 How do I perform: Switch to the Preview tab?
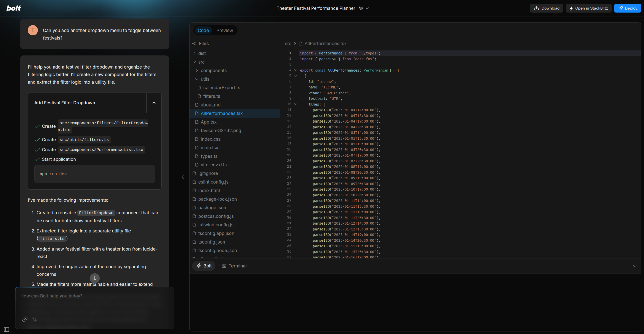[x=225, y=31]
